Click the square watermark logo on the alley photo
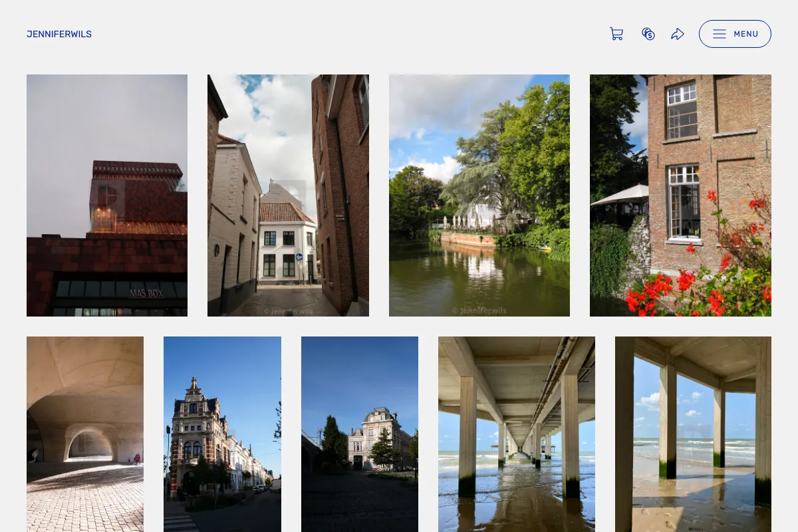Image resolution: width=798 pixels, height=532 pixels. click(290, 194)
